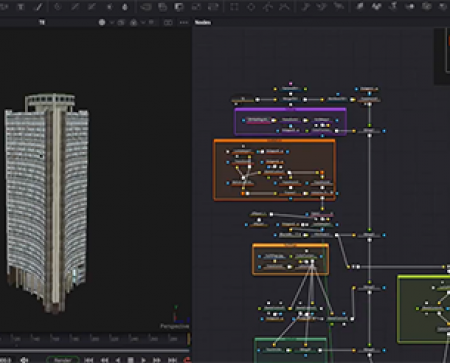Step forward one frame
Viewport: 450px width, 363px height.
[x=156, y=360]
